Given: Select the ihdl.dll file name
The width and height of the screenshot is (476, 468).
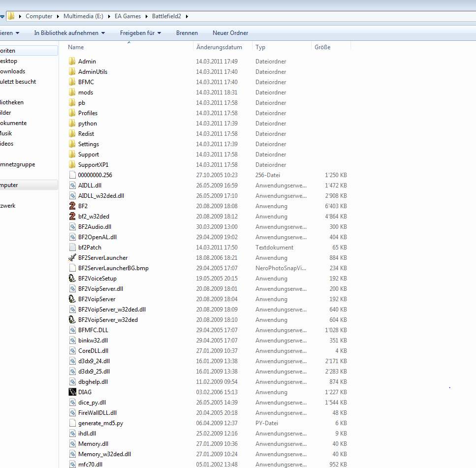Looking at the screenshot, I should point(87,434).
